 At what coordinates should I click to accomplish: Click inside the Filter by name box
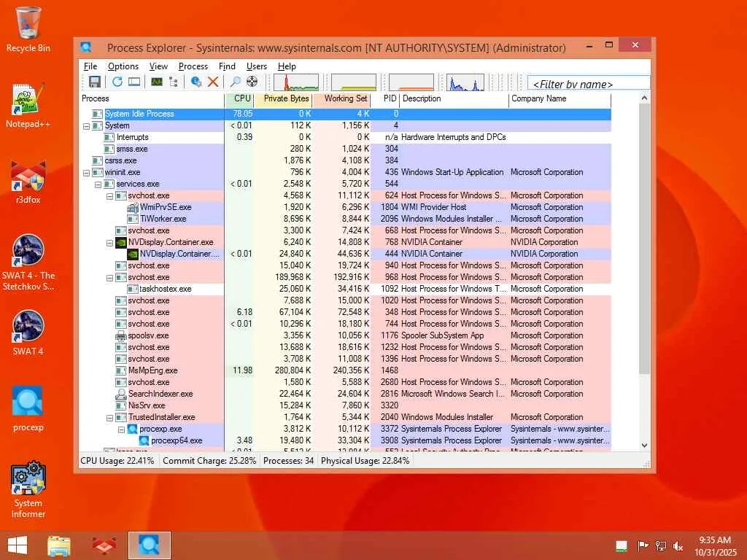[589, 84]
